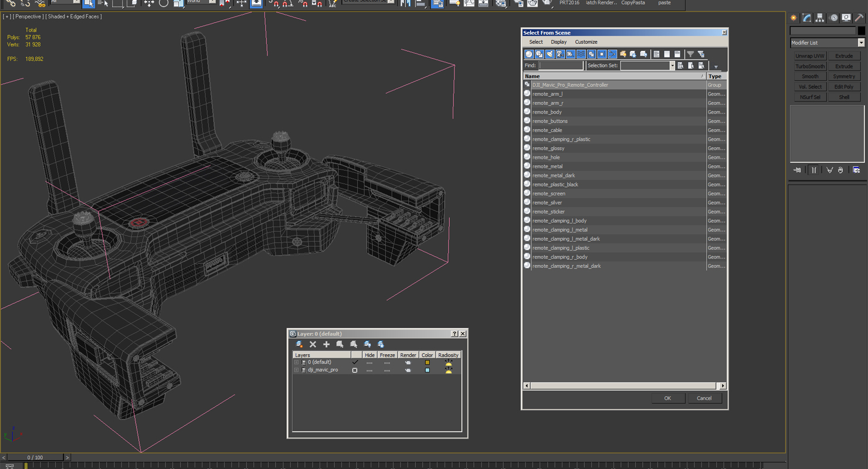Screen dimensions: 868x469
Task: Open color swatch of dji_mavic_pro layer
Action: (x=427, y=370)
